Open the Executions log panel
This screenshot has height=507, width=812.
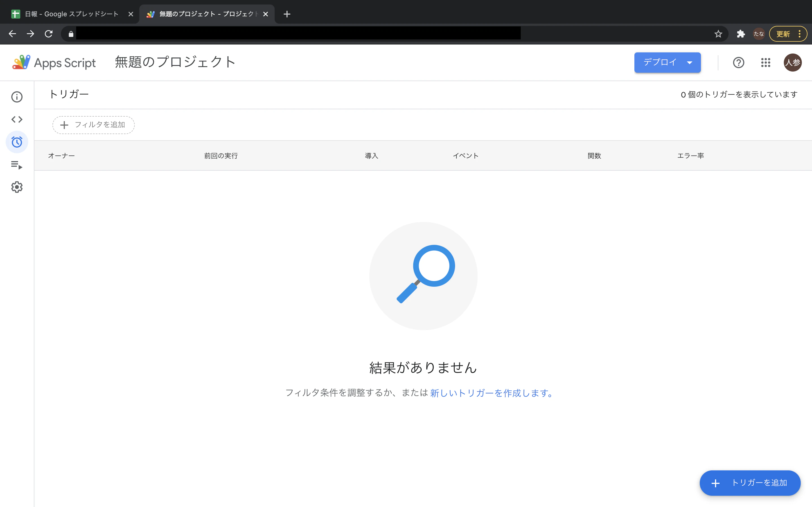tap(16, 165)
